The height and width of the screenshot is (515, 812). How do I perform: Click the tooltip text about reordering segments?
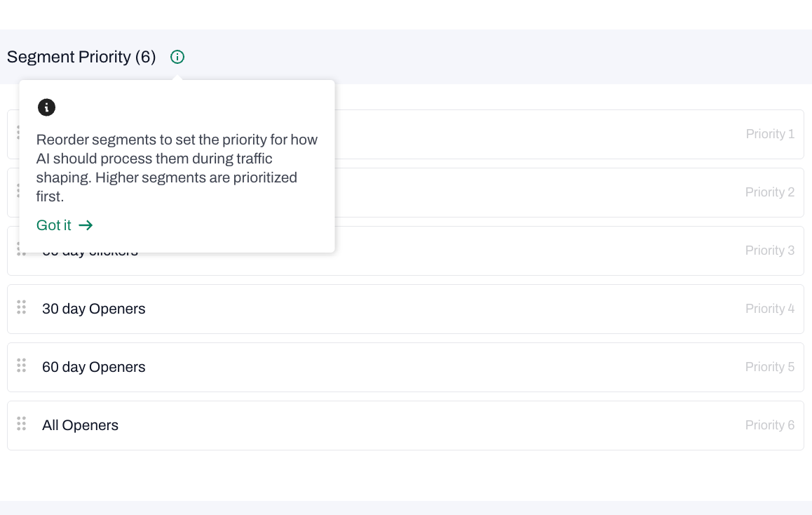(x=177, y=168)
